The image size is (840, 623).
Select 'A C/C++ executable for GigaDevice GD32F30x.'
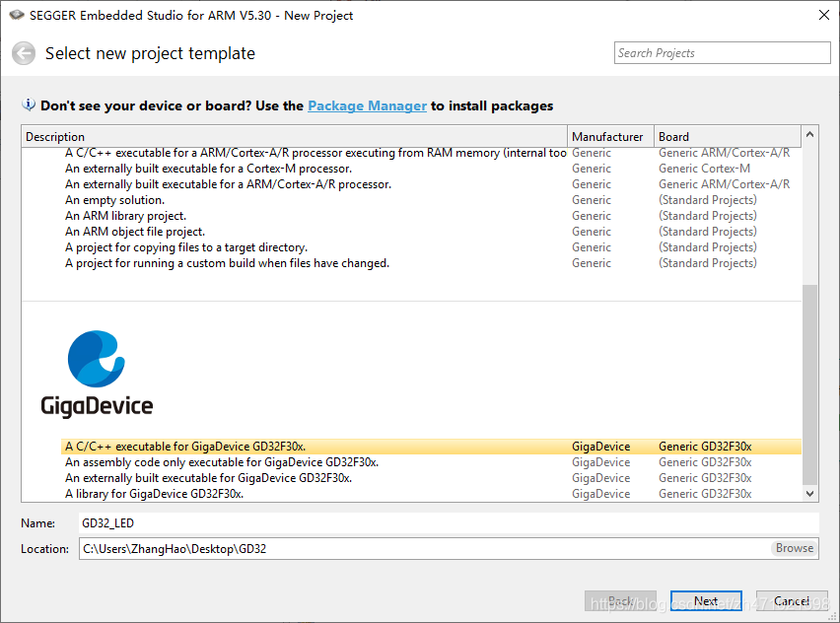click(x=431, y=447)
